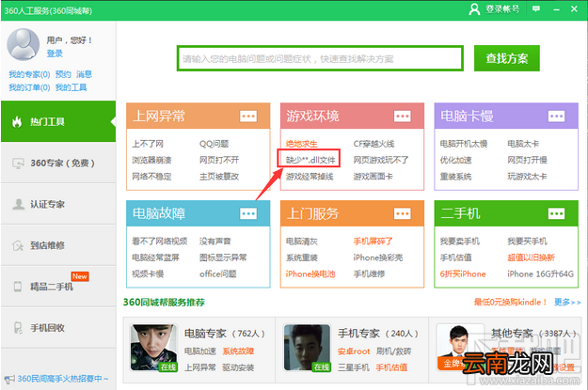
Task: Go to 到店维修 sidebar tab
Action: coord(58,245)
